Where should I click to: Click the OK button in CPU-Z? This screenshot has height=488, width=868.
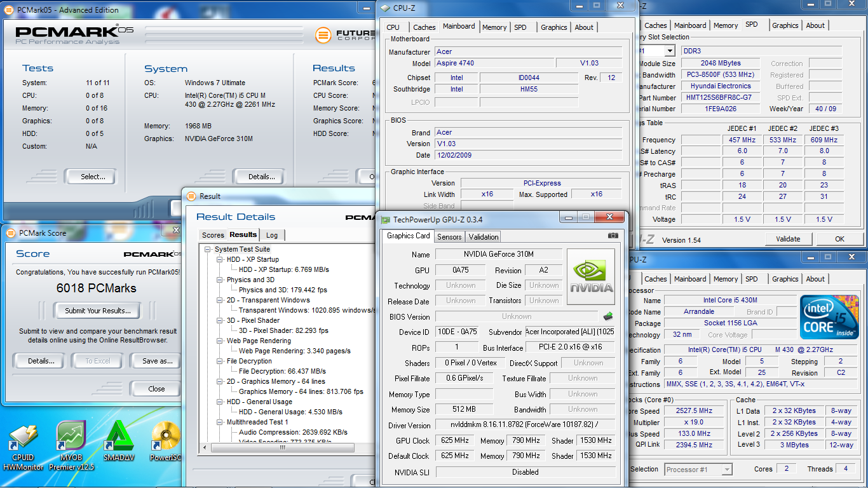[839, 239]
